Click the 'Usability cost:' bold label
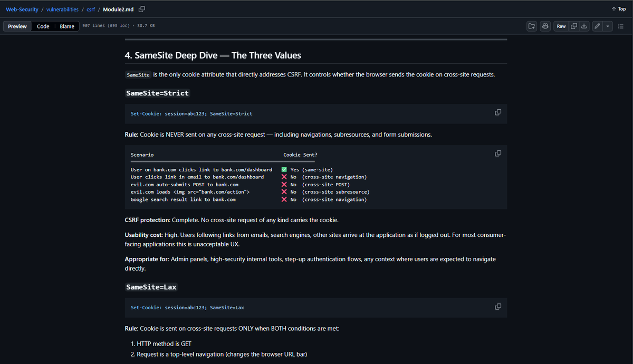633x364 pixels. tap(145, 234)
